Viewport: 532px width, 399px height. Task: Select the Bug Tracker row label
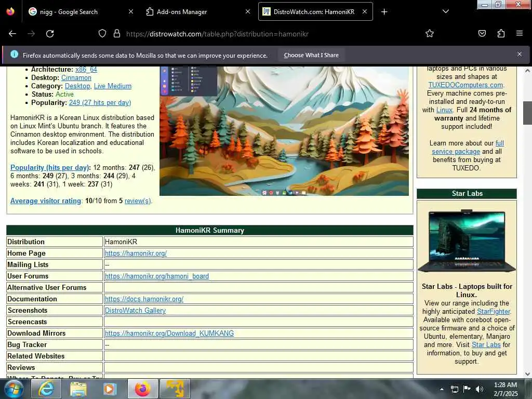[27, 345]
